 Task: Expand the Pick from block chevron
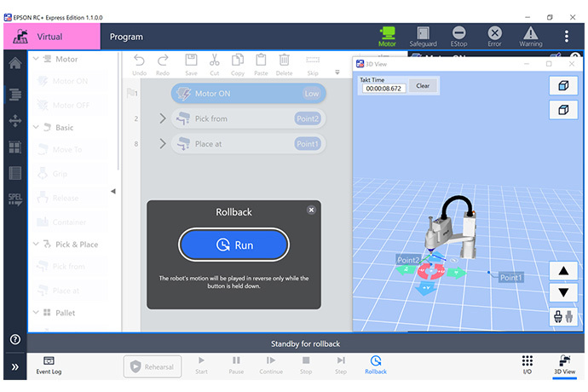[x=163, y=118]
